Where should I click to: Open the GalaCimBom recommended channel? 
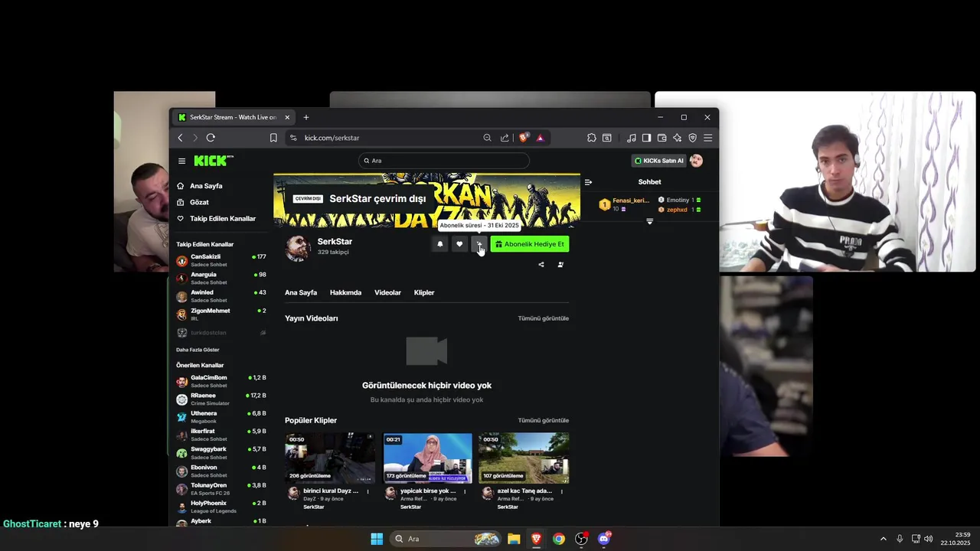(221, 381)
